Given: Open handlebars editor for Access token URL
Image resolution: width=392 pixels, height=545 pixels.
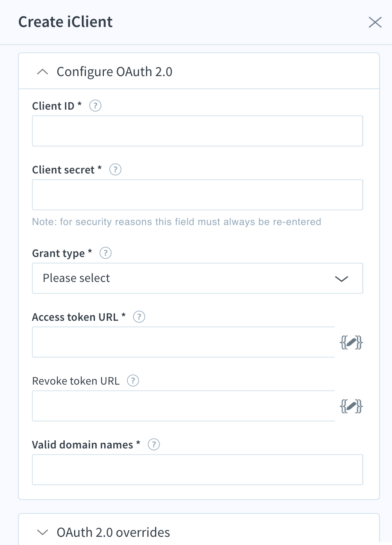Looking at the screenshot, I should tap(351, 342).
